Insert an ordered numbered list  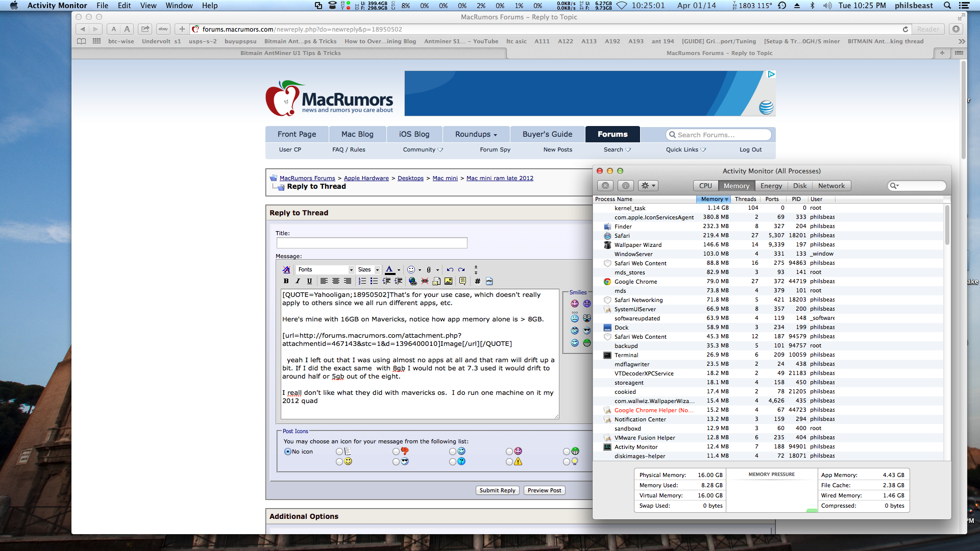tap(362, 281)
